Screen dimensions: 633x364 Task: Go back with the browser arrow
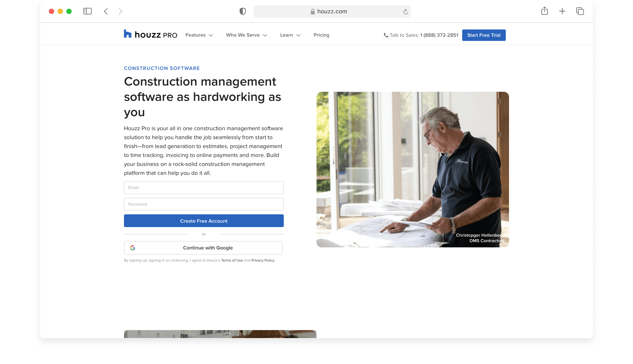106,11
